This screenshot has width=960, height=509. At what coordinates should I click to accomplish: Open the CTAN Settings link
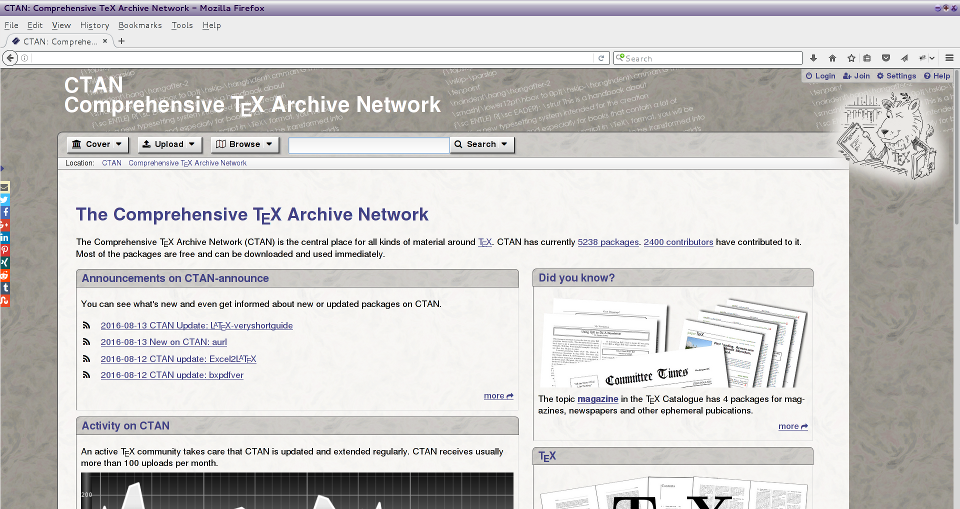point(896,76)
